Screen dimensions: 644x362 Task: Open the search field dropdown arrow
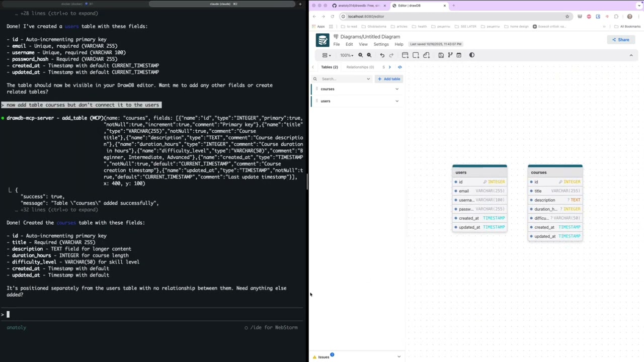[368, 79]
